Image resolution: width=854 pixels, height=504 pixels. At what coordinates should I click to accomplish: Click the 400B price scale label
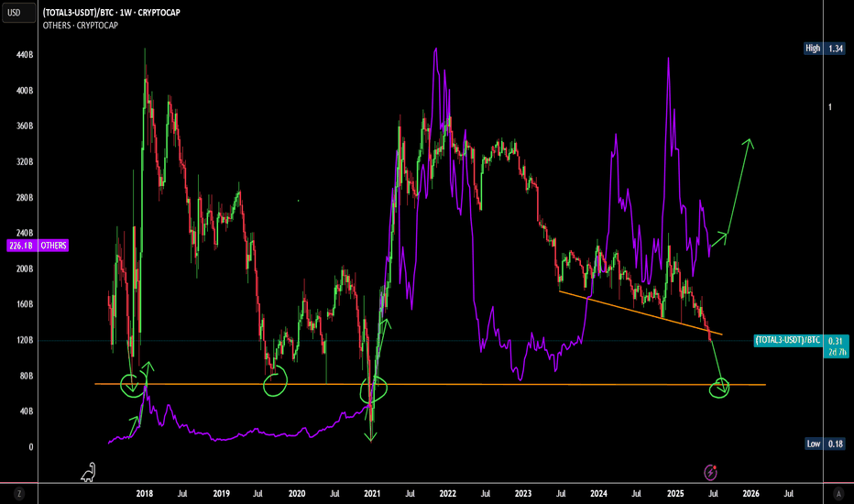tap(25, 91)
